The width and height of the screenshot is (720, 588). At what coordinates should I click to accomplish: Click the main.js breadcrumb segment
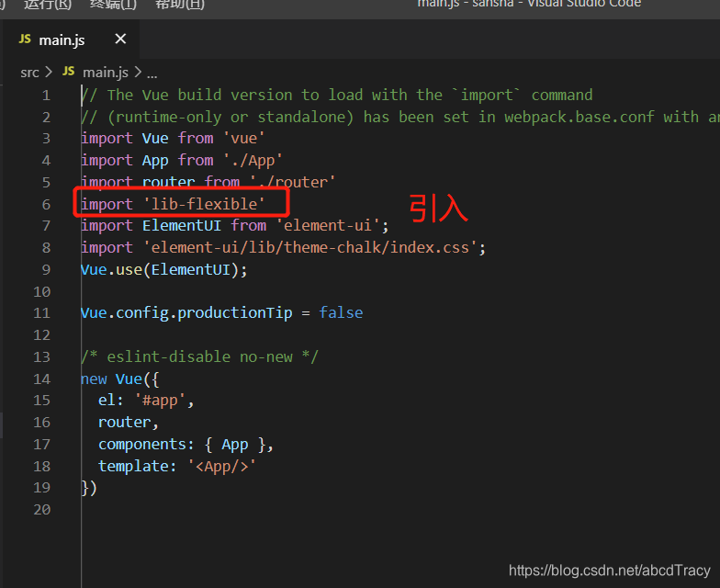[x=105, y=72]
